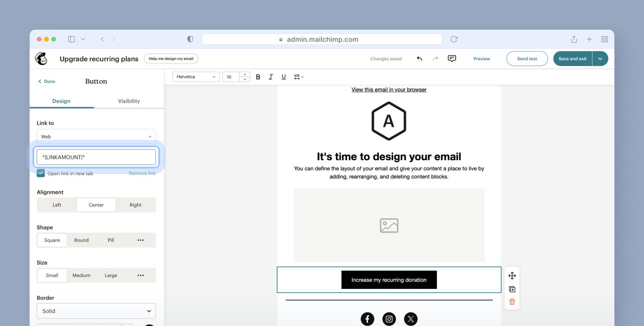Apply bold formatting with B icon

coord(258,77)
